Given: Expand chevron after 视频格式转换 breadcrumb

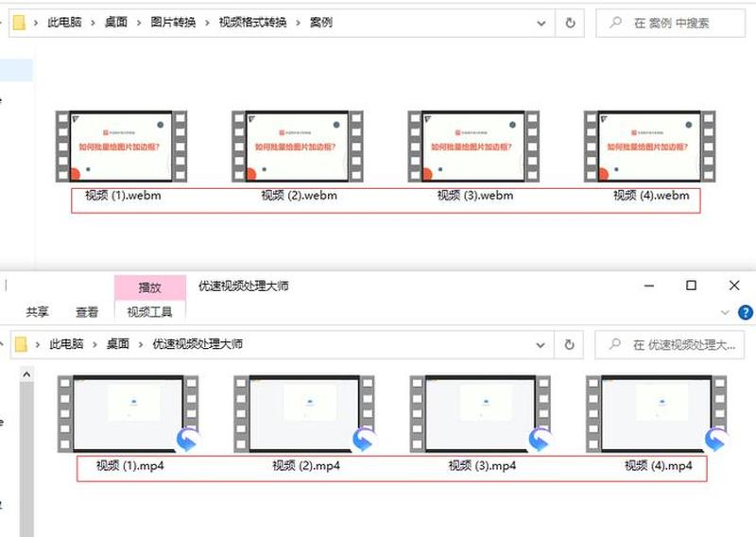Looking at the screenshot, I should tap(298, 23).
